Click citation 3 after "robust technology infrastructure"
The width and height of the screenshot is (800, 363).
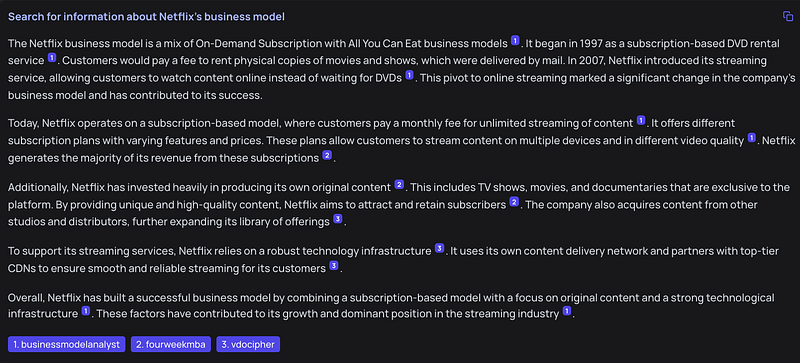(439, 248)
